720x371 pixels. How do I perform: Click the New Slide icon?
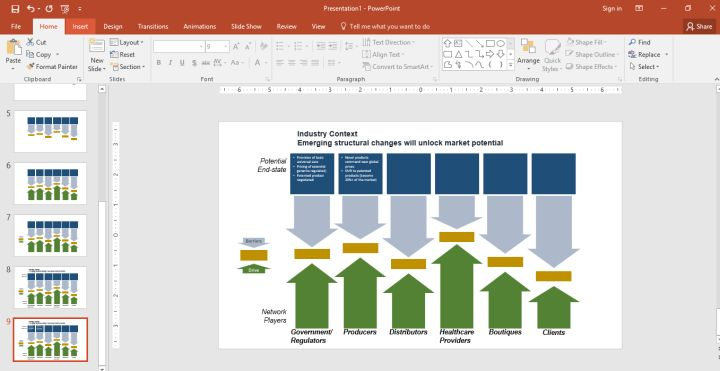[97, 46]
